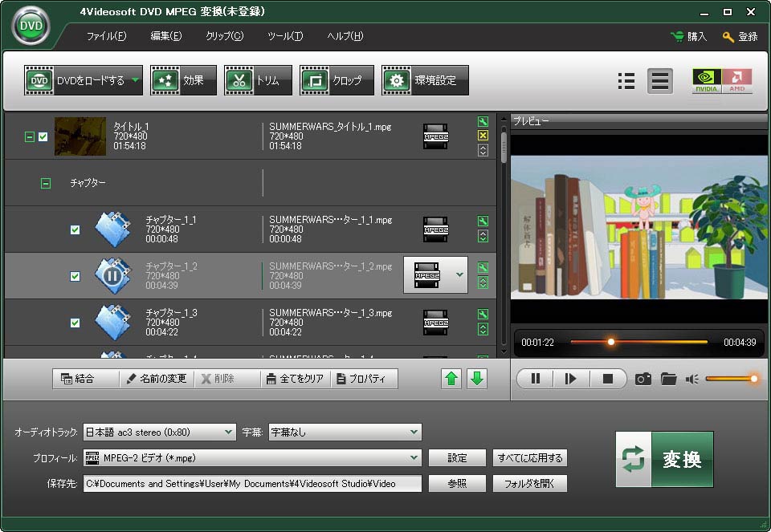Switch to the detailed list view icon

click(x=626, y=81)
